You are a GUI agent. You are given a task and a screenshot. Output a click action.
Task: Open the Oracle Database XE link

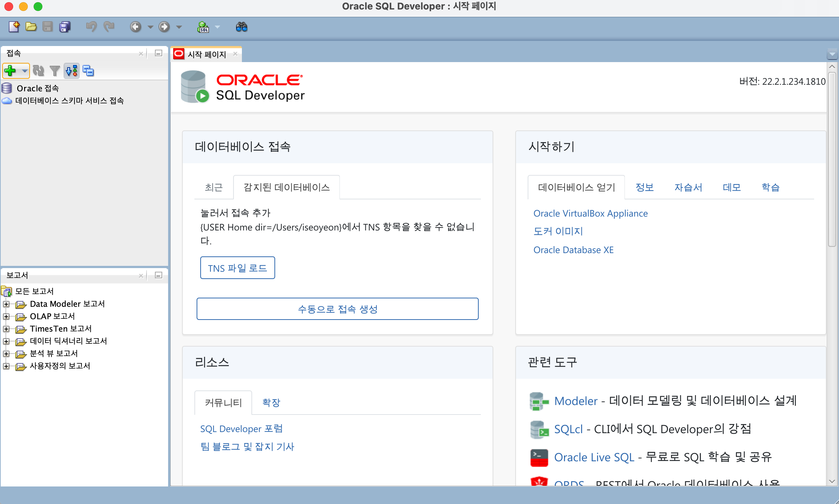[x=573, y=250]
